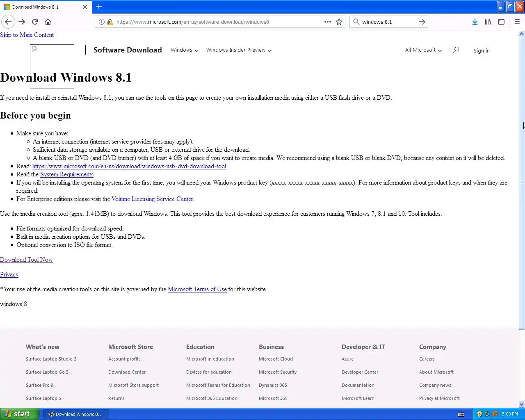Viewport: 525px width, 420px height.
Task: Open the System Requirements link
Action: tap(67, 174)
